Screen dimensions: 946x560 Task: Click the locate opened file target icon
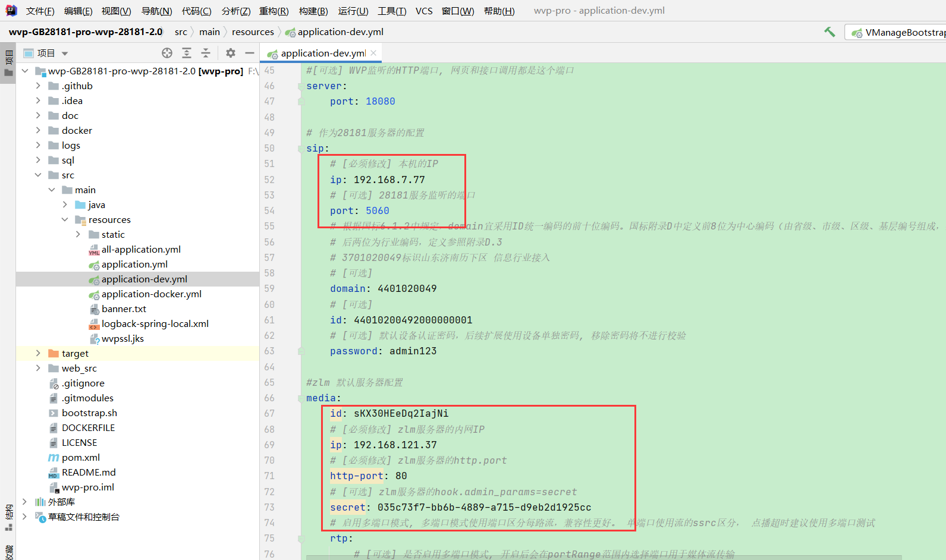pyautogui.click(x=167, y=53)
